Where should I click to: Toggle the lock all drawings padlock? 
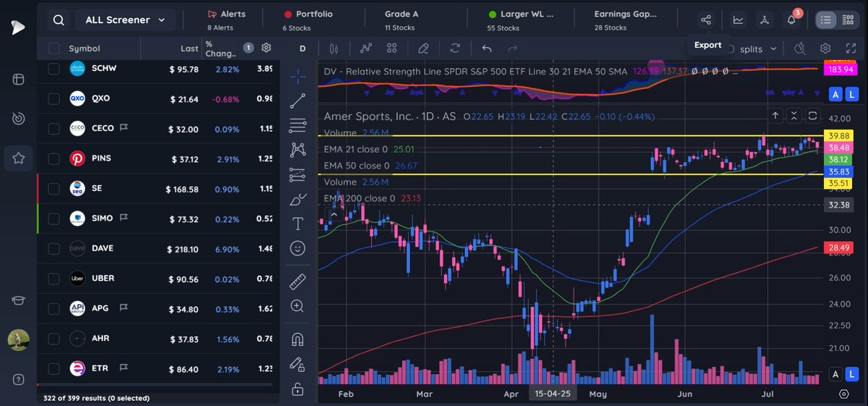[297, 389]
